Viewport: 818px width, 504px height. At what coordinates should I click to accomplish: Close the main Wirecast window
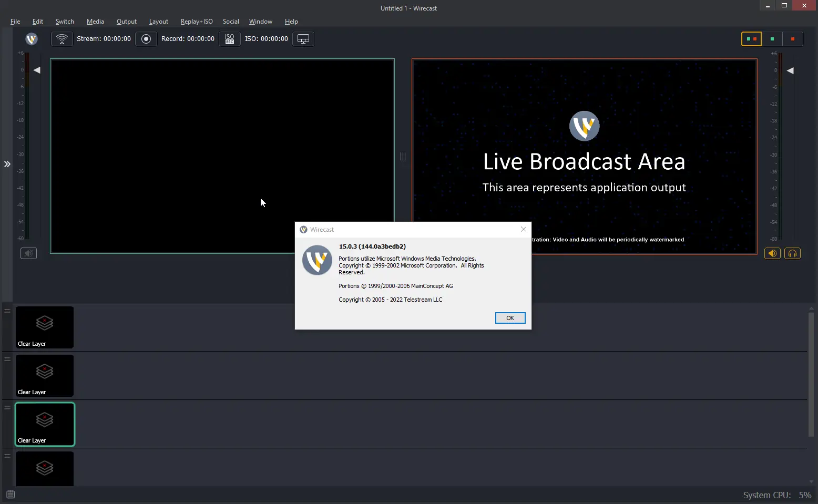(804, 6)
